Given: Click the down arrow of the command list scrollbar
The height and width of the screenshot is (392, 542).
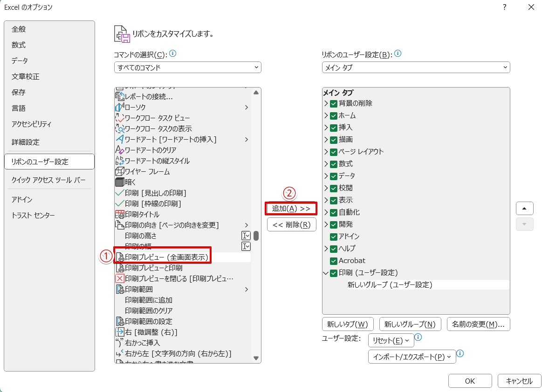Looking at the screenshot, I should click(x=256, y=358).
